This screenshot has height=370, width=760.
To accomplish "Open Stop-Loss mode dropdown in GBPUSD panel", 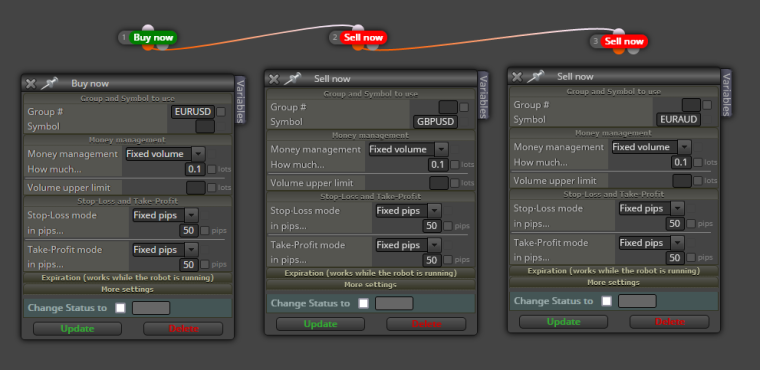I will tap(408, 210).
